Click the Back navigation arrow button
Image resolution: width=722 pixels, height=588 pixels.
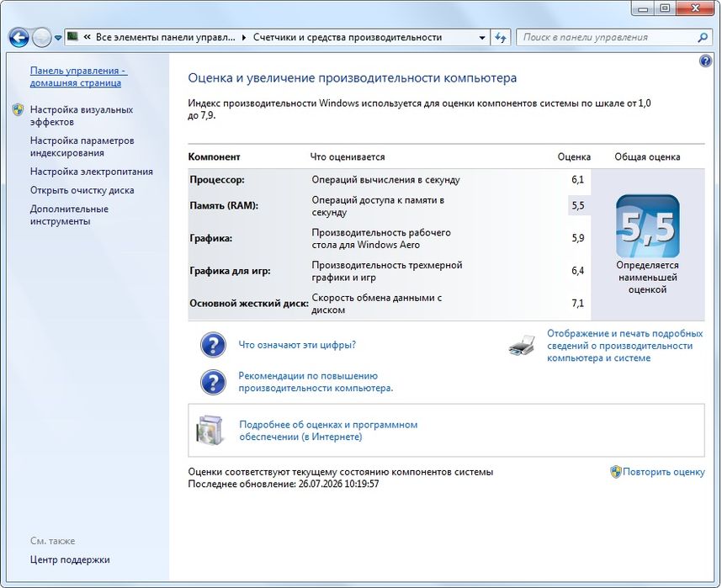19,38
